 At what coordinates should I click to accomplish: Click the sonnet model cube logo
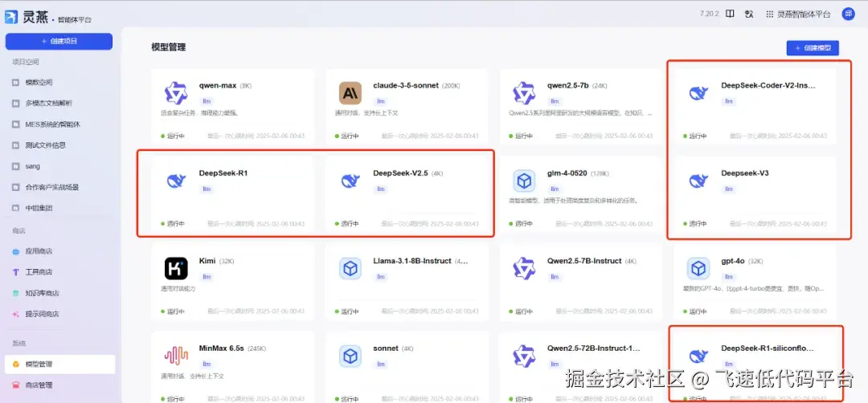point(350,356)
